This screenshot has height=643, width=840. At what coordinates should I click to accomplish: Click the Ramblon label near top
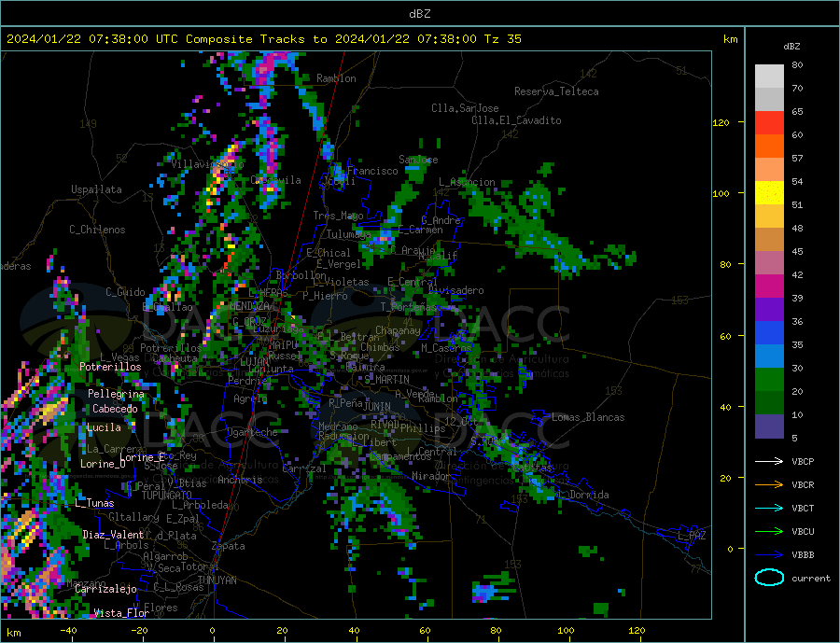pos(336,78)
